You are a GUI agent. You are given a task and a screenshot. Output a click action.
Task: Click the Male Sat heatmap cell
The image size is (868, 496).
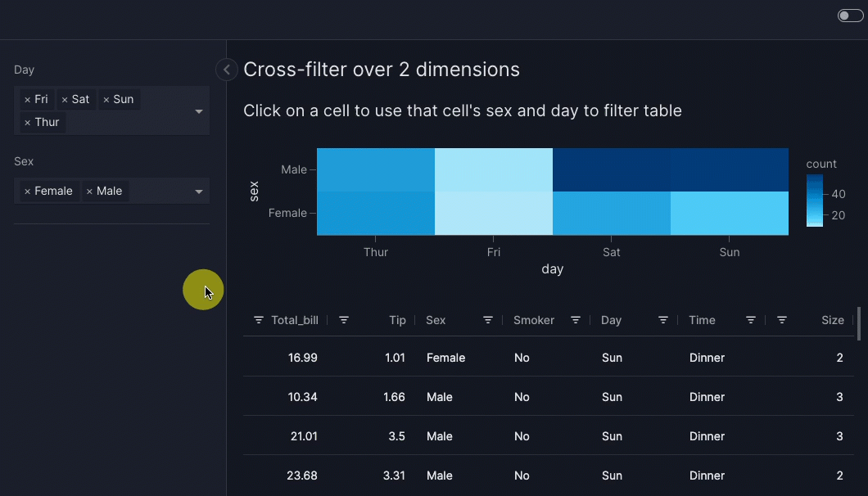pos(611,169)
